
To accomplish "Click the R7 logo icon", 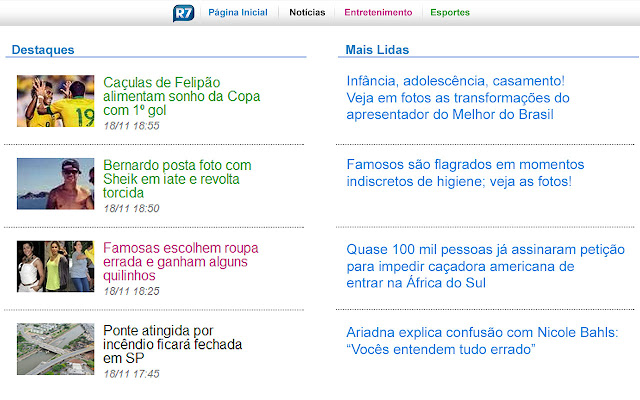I will 184,13.
